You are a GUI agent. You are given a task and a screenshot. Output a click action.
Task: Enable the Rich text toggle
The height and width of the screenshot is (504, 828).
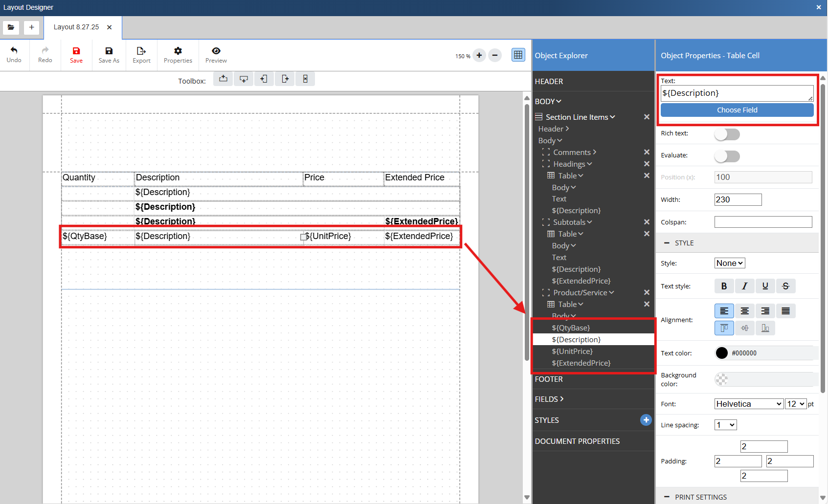tap(727, 134)
